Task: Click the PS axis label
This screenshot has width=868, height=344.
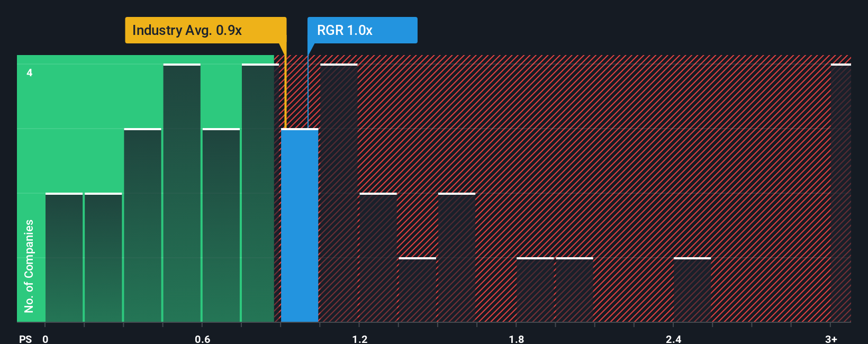Action: (25, 339)
